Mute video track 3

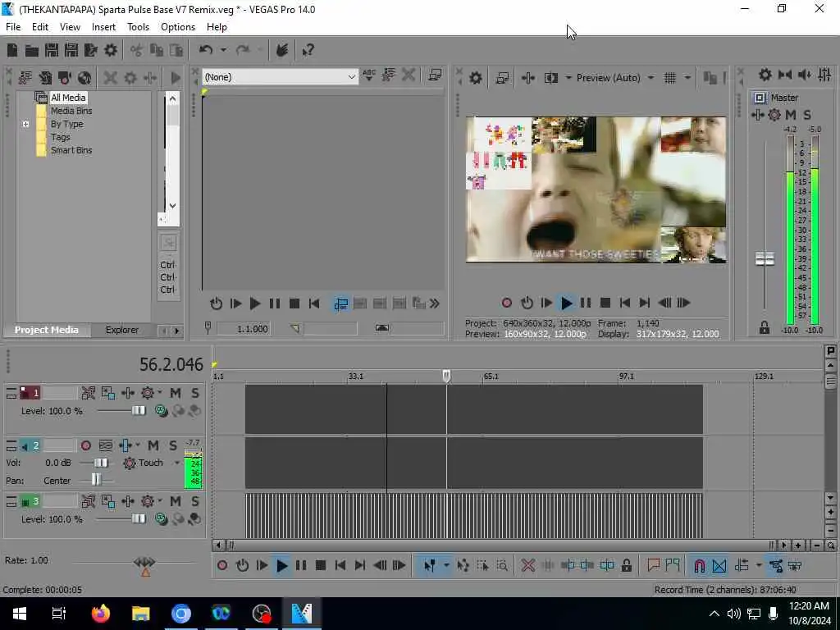coord(176,501)
